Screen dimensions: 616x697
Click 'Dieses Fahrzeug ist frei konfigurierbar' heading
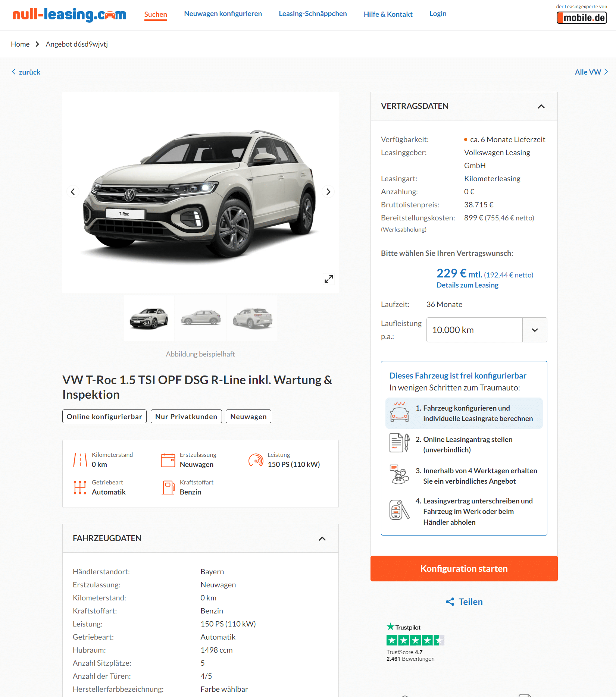click(x=458, y=376)
